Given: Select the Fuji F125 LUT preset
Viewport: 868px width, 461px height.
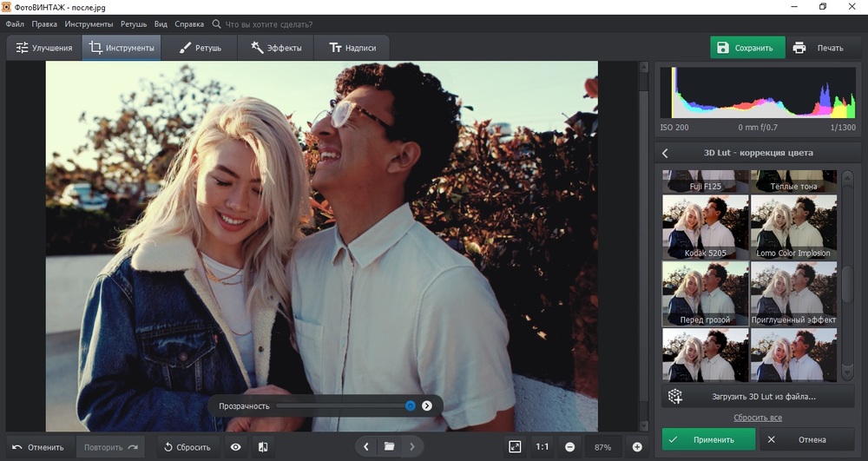Looking at the screenshot, I should pyautogui.click(x=705, y=181).
